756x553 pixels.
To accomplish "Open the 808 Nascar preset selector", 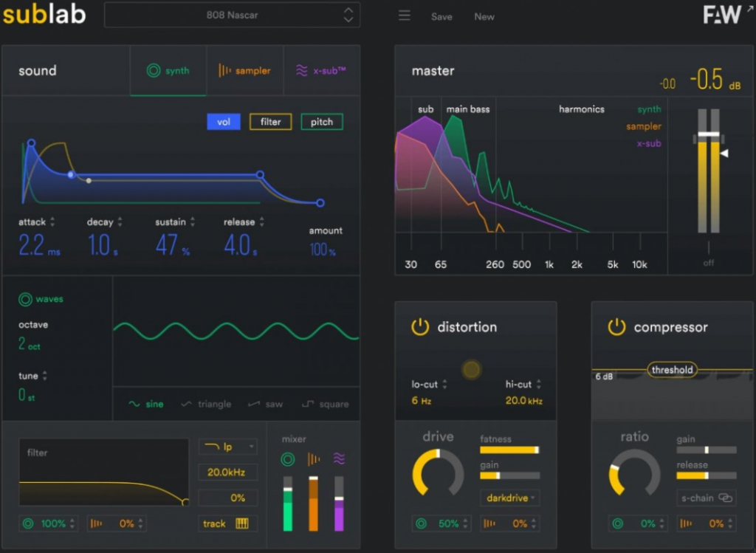I will [232, 15].
